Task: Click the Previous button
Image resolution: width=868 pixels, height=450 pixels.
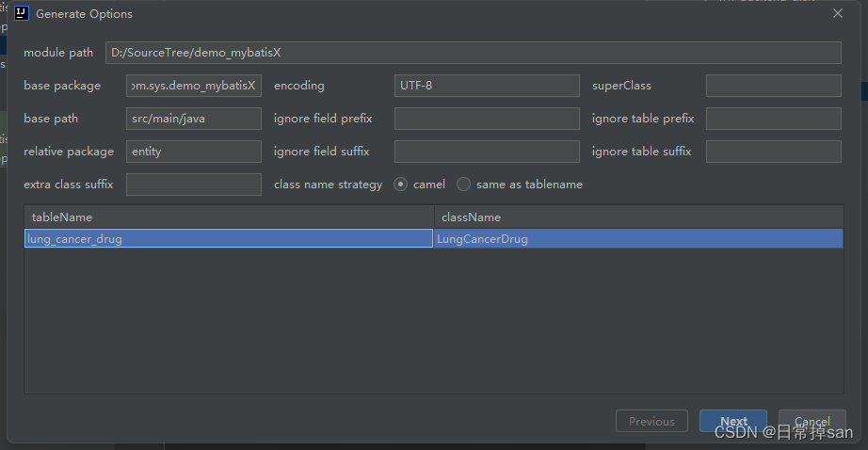Action: [x=651, y=421]
